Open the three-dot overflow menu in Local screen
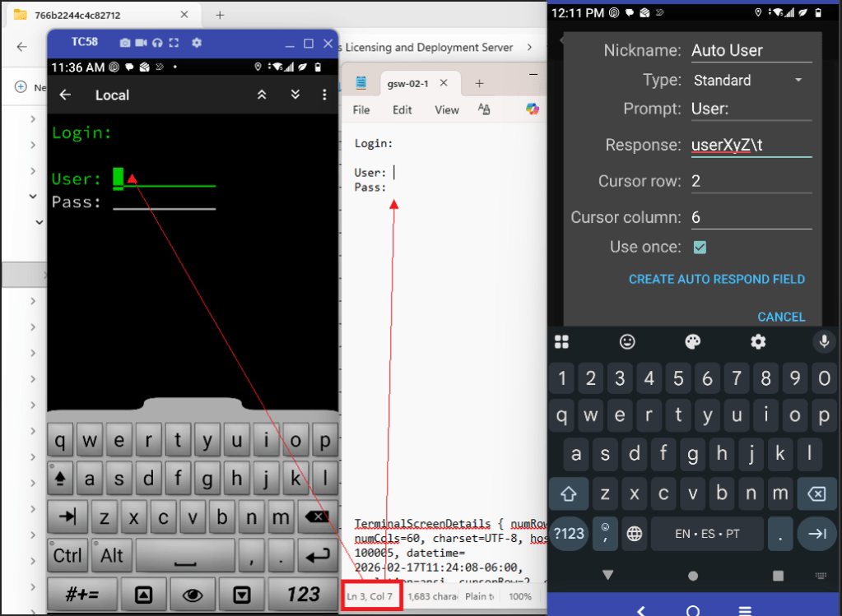This screenshot has height=616, width=842. click(323, 95)
